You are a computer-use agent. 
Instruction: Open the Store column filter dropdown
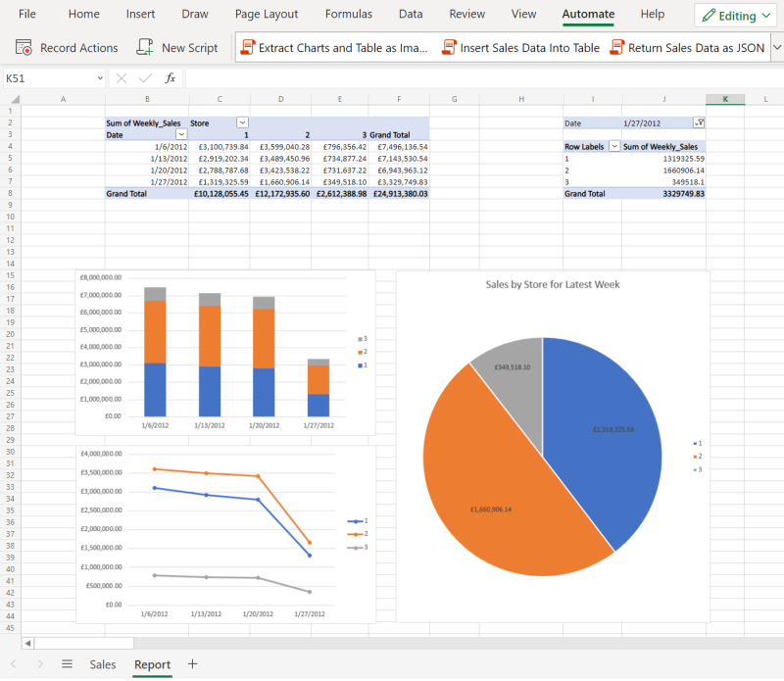pos(242,122)
